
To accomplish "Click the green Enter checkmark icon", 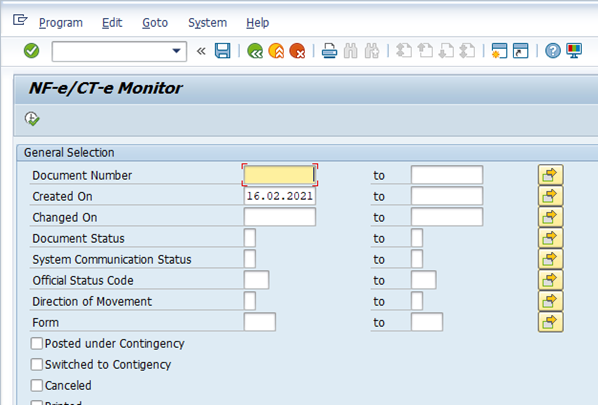I will click(31, 51).
